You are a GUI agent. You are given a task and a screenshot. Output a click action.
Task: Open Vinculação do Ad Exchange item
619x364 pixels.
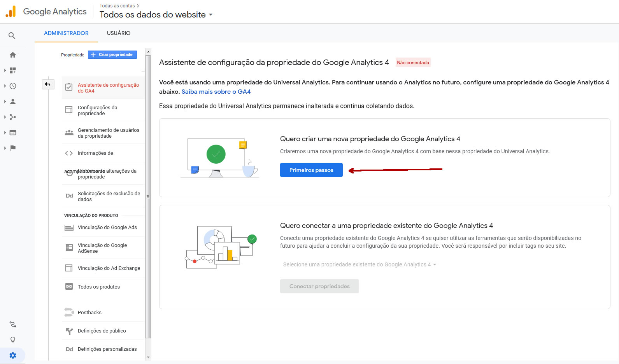(103, 268)
